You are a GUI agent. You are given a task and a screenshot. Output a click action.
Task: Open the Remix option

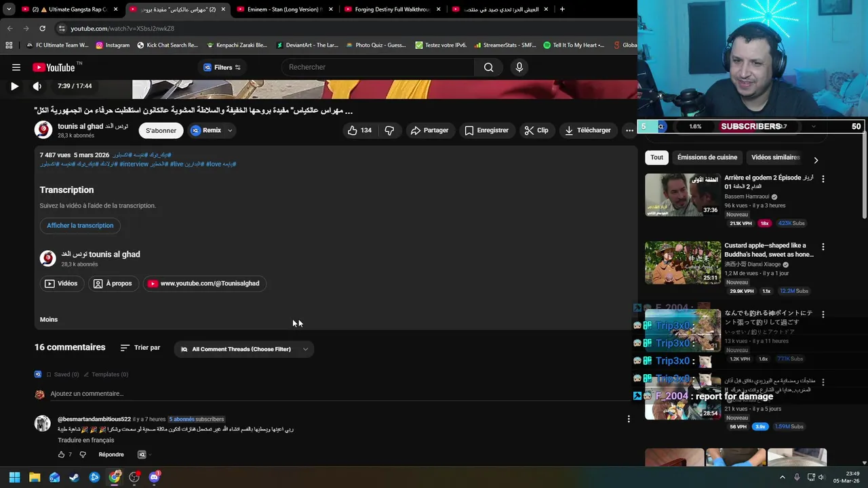pos(206,130)
